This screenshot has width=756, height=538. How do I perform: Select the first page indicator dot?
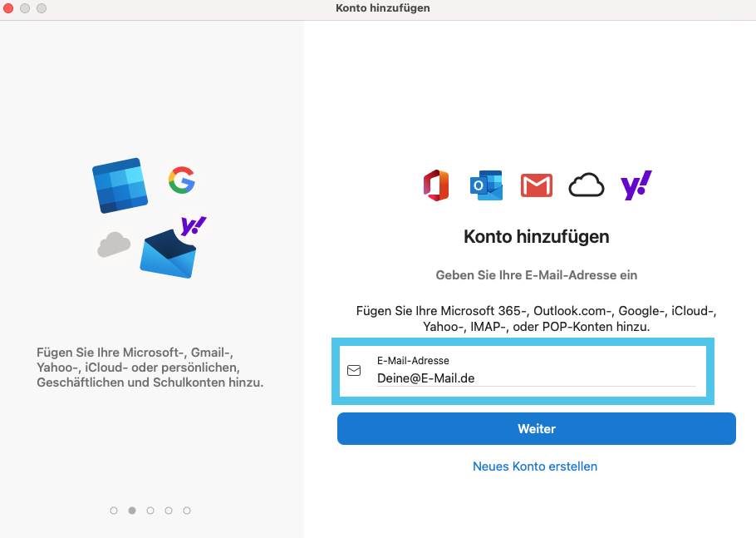coord(114,511)
